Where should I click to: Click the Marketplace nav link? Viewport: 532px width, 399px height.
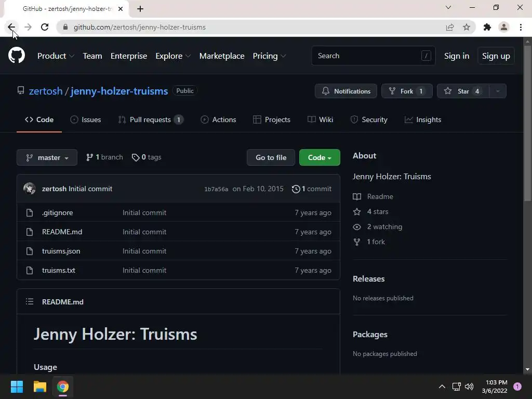point(222,56)
